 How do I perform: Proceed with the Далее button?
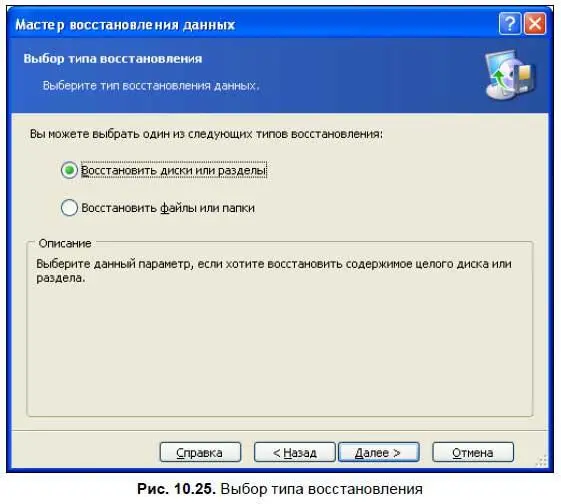(379, 452)
